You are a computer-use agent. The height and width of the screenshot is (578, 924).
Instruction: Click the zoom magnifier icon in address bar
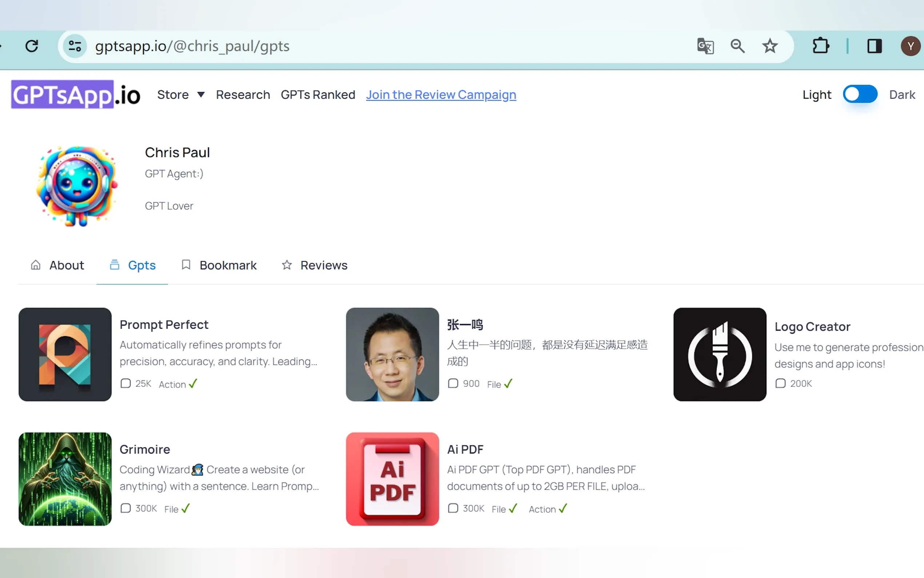[737, 46]
